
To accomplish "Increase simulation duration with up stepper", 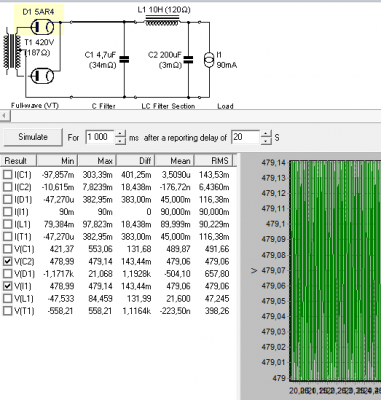I will click(121, 134).
